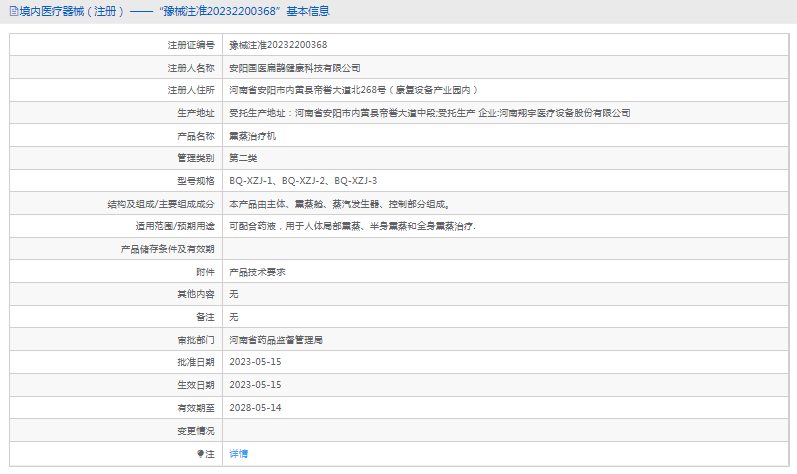Click the 注册证编号 label
Screen dimensions: 797x474
pyautogui.click(x=191, y=45)
